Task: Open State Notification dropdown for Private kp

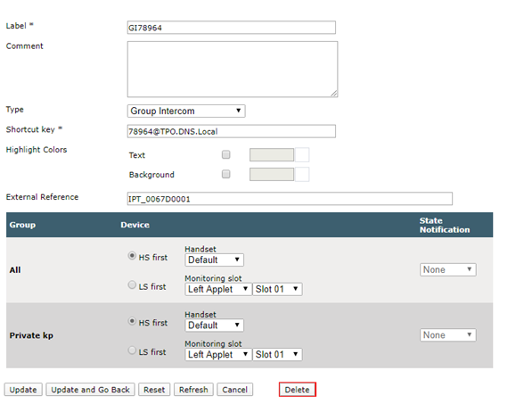Action: tap(448, 335)
